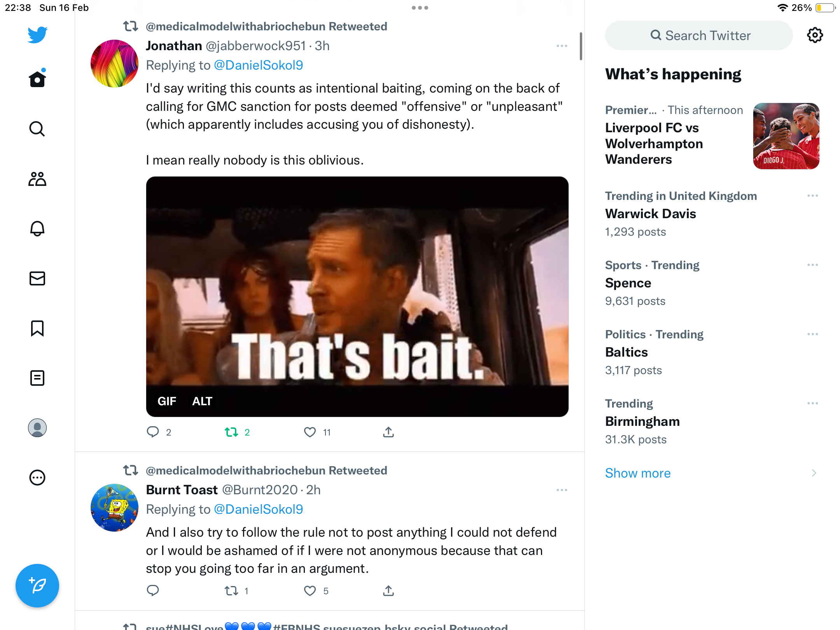Compose a new tweet with feather button
This screenshot has height=630, width=840.
tap(37, 586)
